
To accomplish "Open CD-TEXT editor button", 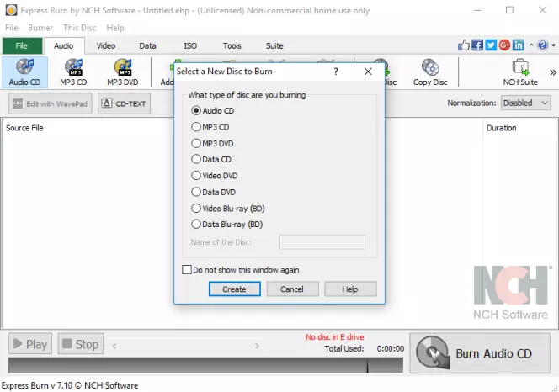I will pyautogui.click(x=124, y=103).
